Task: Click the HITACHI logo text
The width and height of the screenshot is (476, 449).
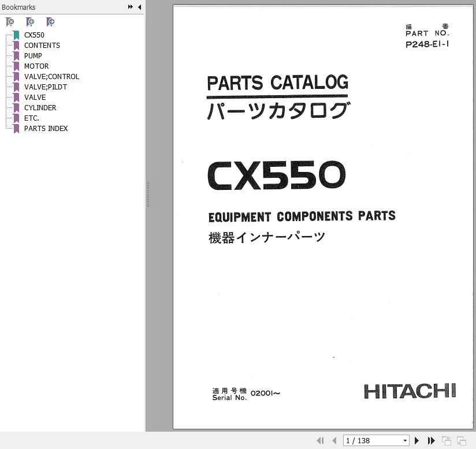Action: [x=410, y=391]
